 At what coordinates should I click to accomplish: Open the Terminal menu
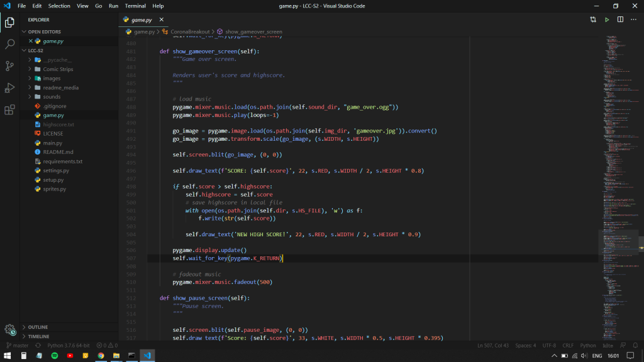tap(135, 6)
